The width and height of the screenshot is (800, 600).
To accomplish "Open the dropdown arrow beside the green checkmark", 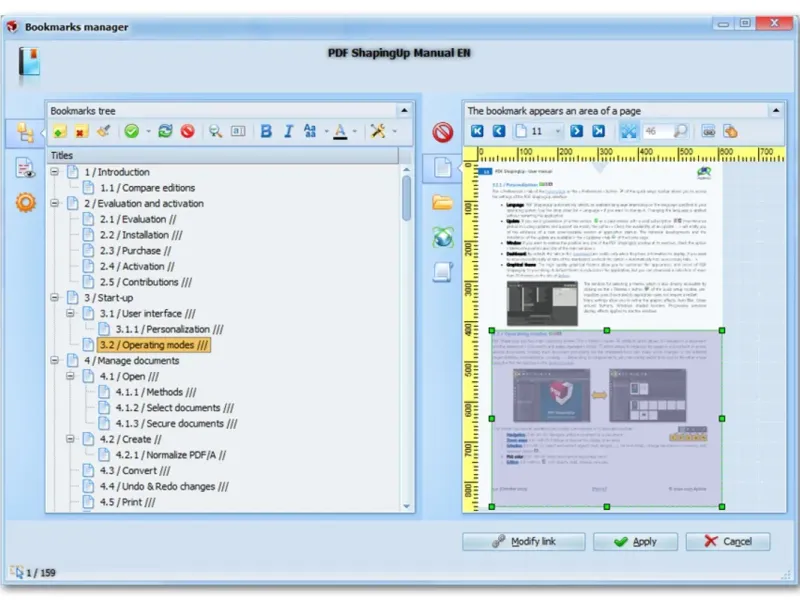I will pyautogui.click(x=148, y=132).
